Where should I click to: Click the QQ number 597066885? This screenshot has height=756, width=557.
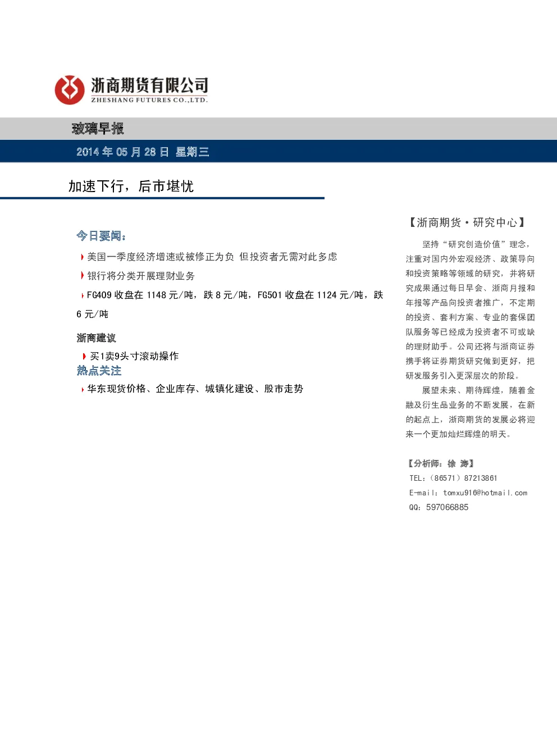[x=447, y=507]
